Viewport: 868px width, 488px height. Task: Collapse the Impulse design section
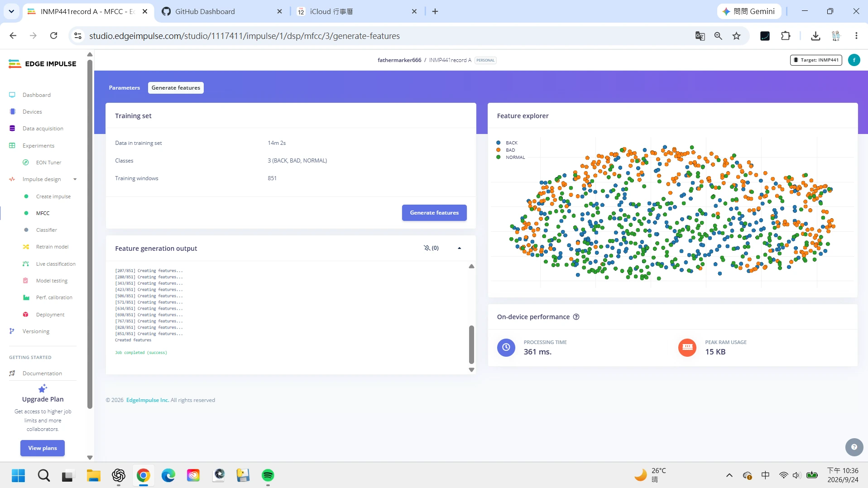coord(75,179)
